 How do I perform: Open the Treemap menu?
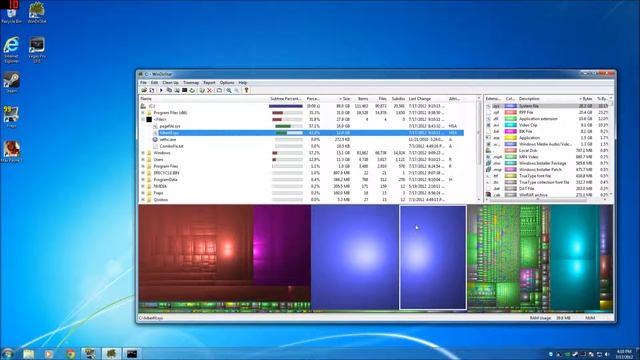click(x=191, y=82)
